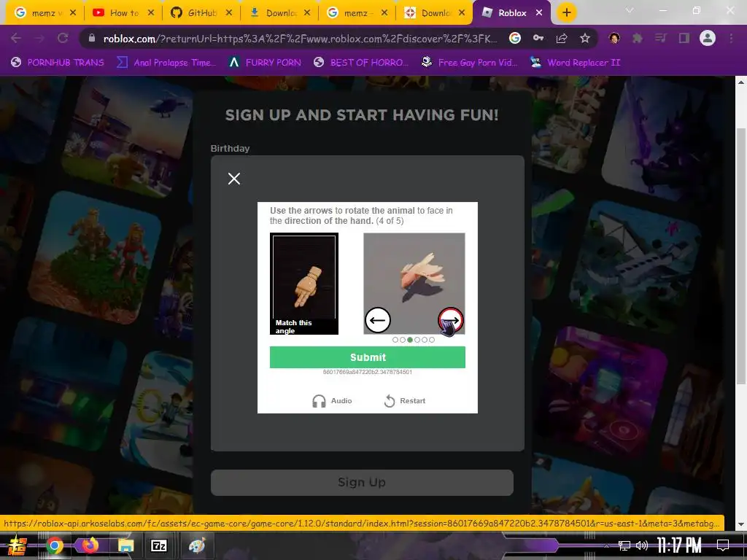The height and width of the screenshot is (560, 747).
Task: Open the notification center icon
Action: tap(723, 545)
